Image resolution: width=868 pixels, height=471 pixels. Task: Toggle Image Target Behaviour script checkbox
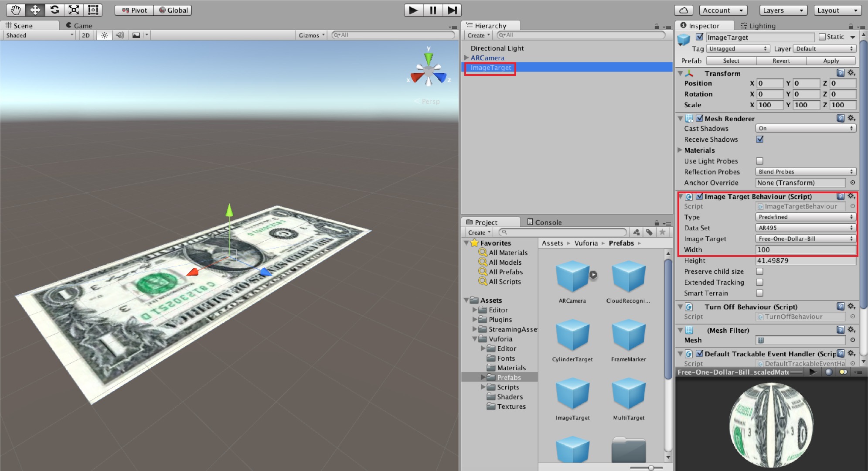pyautogui.click(x=700, y=196)
